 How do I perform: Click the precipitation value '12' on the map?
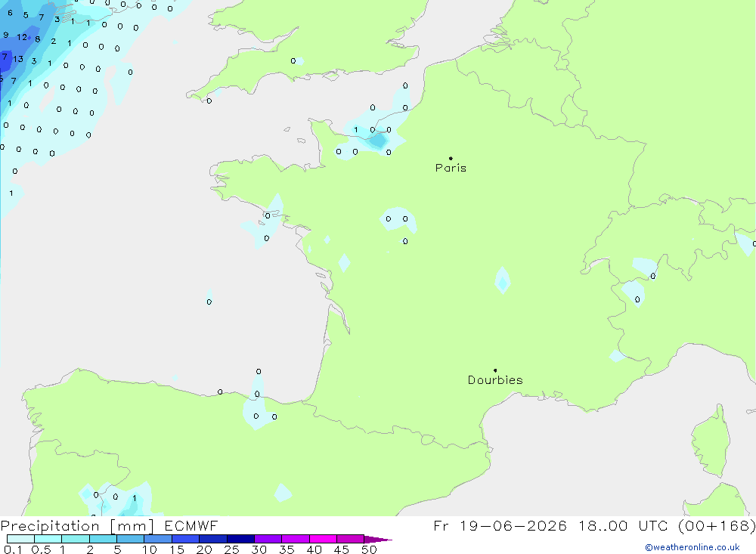pos(22,37)
